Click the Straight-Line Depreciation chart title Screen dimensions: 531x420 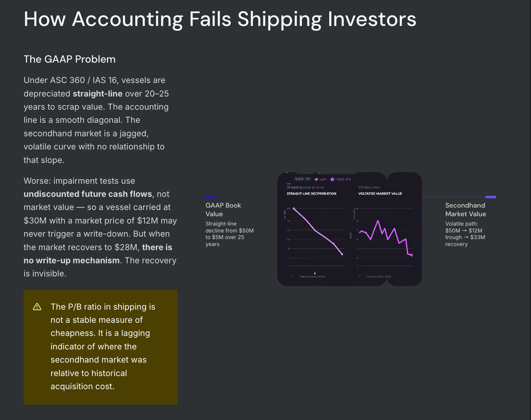[x=312, y=193]
